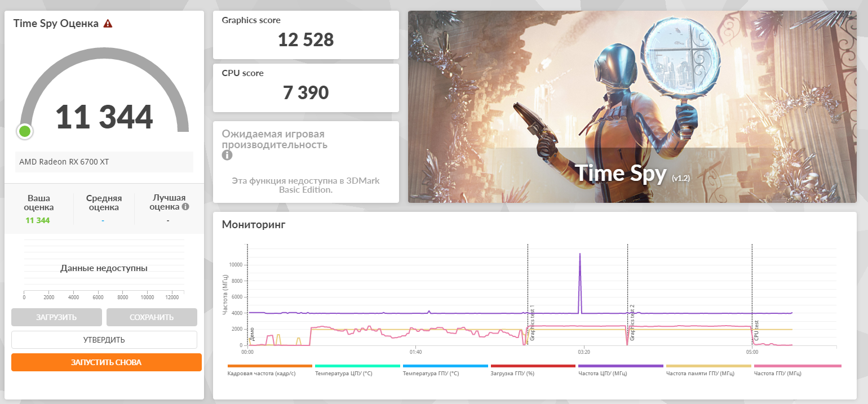Viewport: 868px width, 404px height.
Task: Click the red warning icon beside Time Spy Оценка
Action: pos(108,24)
